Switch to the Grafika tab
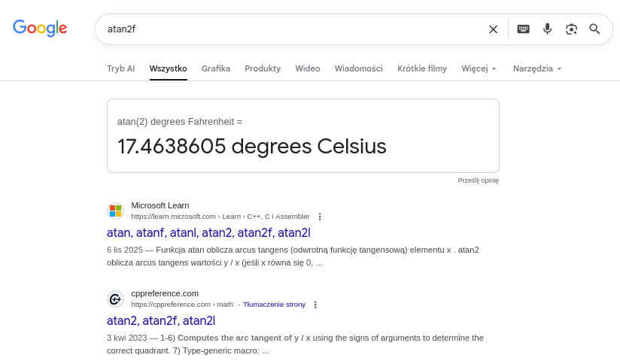Screen dimensions: 620x364 pos(216,68)
